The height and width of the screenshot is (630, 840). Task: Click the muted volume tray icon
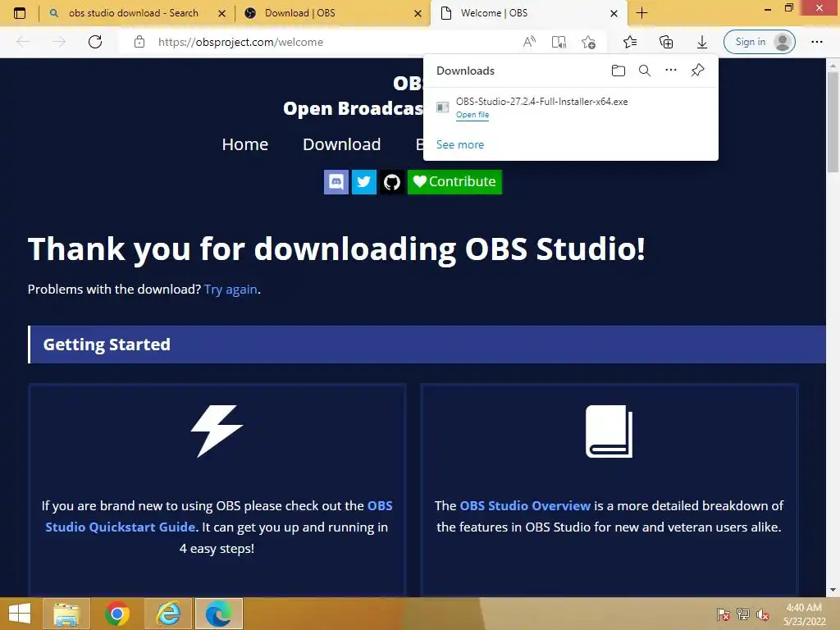(x=763, y=614)
